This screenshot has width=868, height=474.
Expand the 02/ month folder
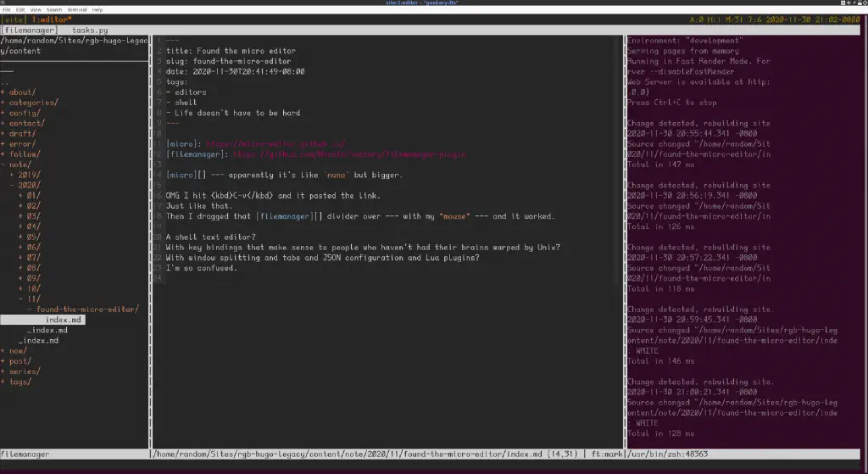pos(30,205)
